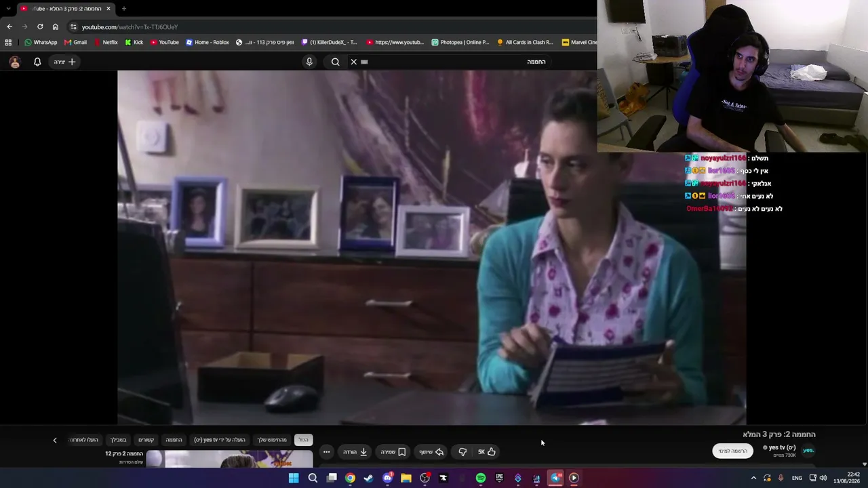Image resolution: width=868 pixels, height=488 pixels.
Task: Reload the YouTube page
Action: click(40, 26)
